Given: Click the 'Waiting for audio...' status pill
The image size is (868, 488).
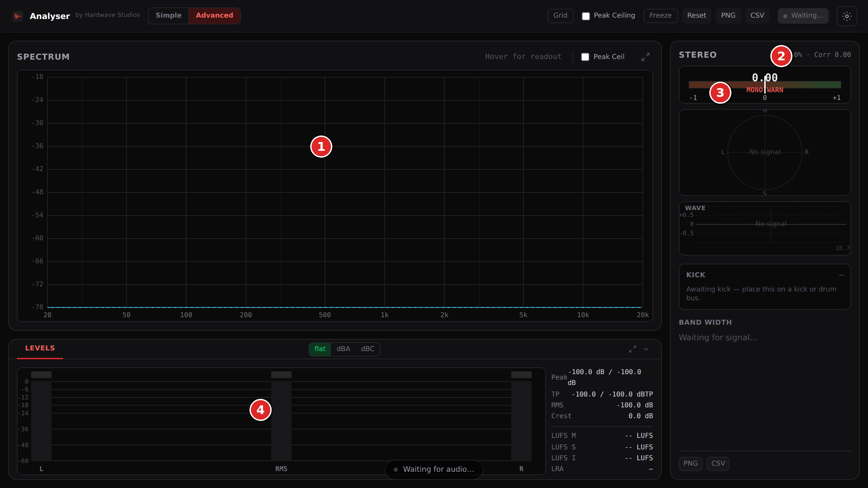Looking at the screenshot, I should pos(434,469).
